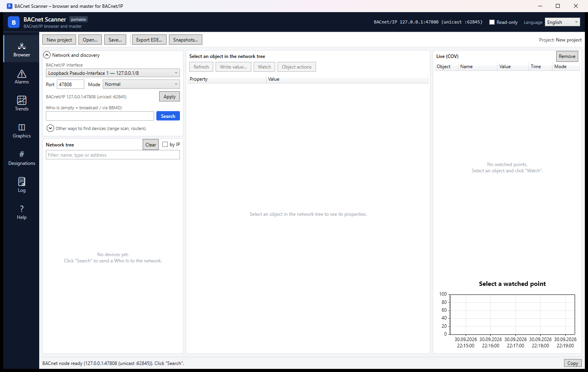Image resolution: width=588 pixels, height=372 pixels.
Task: Open the Log sidebar section
Action: click(x=22, y=185)
